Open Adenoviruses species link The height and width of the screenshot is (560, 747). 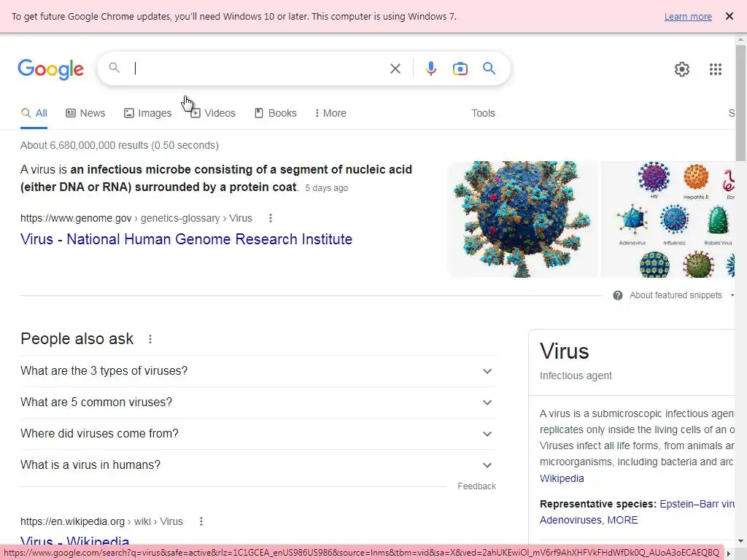pos(570,520)
